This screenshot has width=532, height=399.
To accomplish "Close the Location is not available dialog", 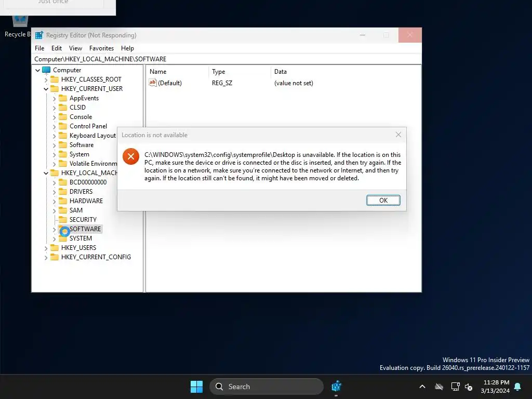I will [x=398, y=135].
